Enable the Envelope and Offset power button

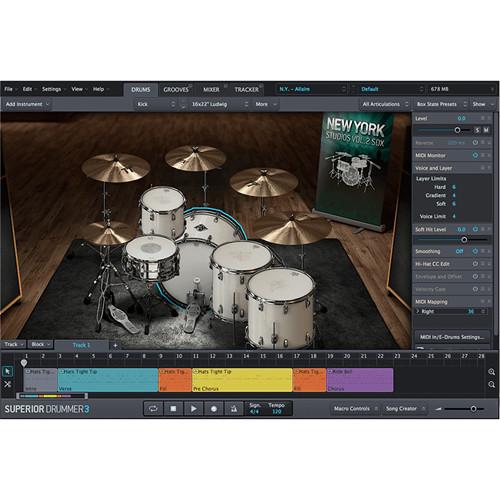(x=475, y=276)
